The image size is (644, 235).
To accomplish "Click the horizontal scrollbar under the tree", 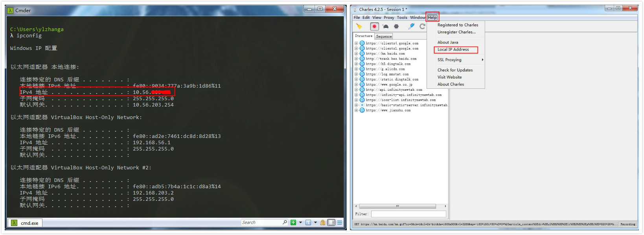I will pos(397,206).
